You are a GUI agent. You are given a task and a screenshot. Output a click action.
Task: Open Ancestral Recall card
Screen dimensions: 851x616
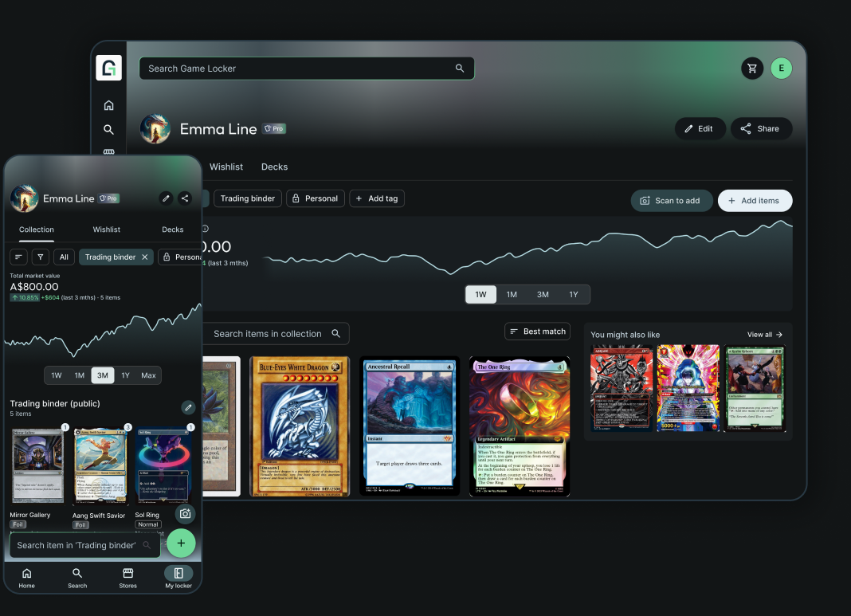410,426
